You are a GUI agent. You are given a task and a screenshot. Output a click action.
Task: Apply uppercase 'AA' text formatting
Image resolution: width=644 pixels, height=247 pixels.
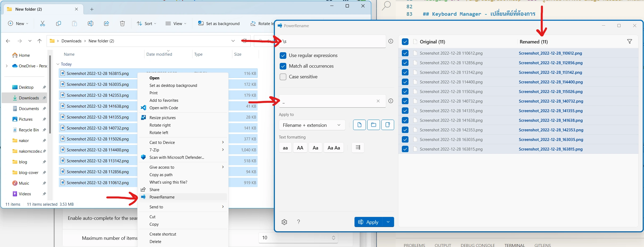300,148
